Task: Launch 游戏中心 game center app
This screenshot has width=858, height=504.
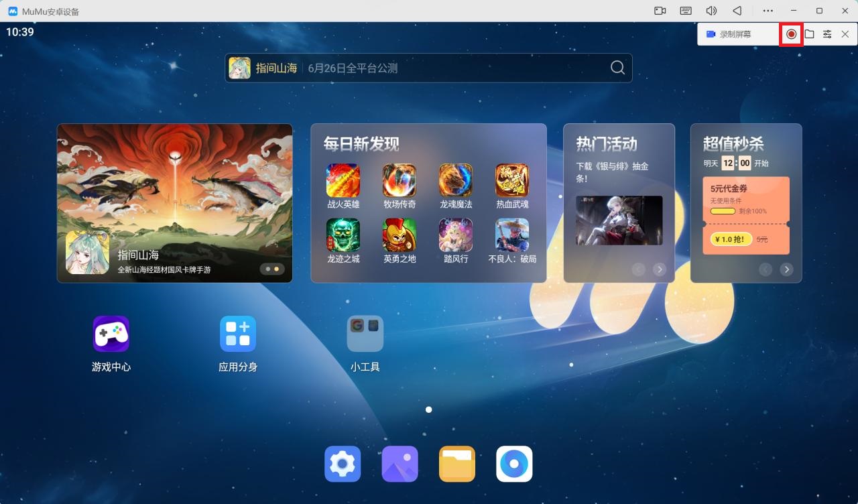Action: pyautogui.click(x=111, y=334)
